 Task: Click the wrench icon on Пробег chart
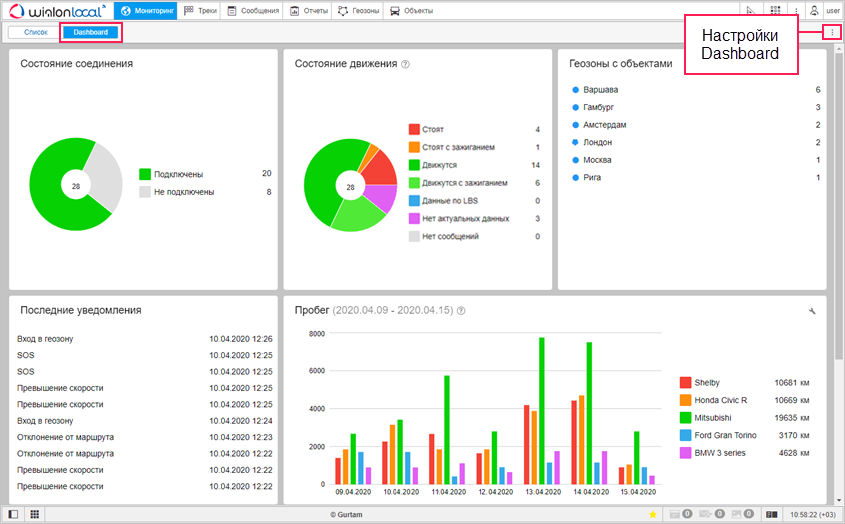[x=813, y=311]
